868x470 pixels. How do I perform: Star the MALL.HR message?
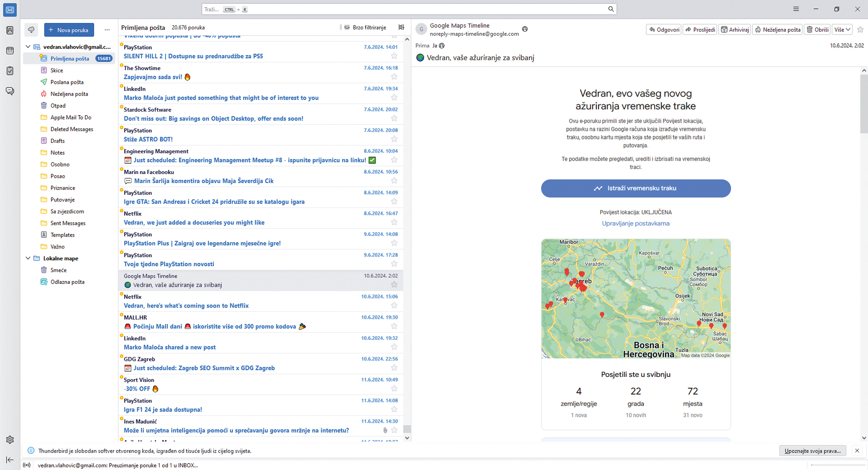pyautogui.click(x=394, y=326)
